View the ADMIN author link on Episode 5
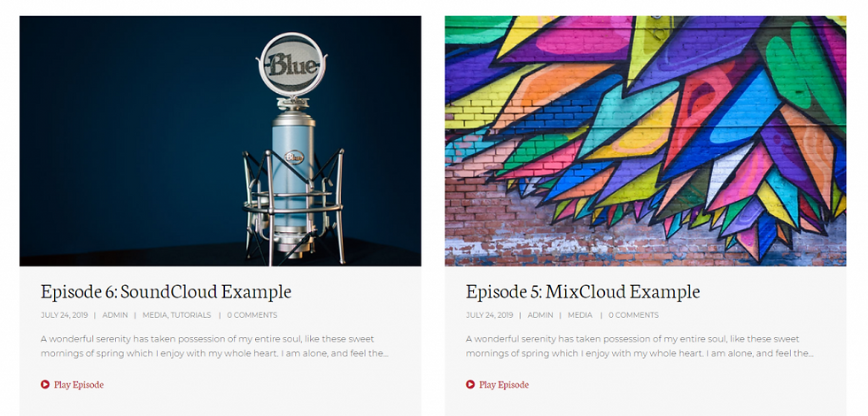The width and height of the screenshot is (868, 416). 540,315
